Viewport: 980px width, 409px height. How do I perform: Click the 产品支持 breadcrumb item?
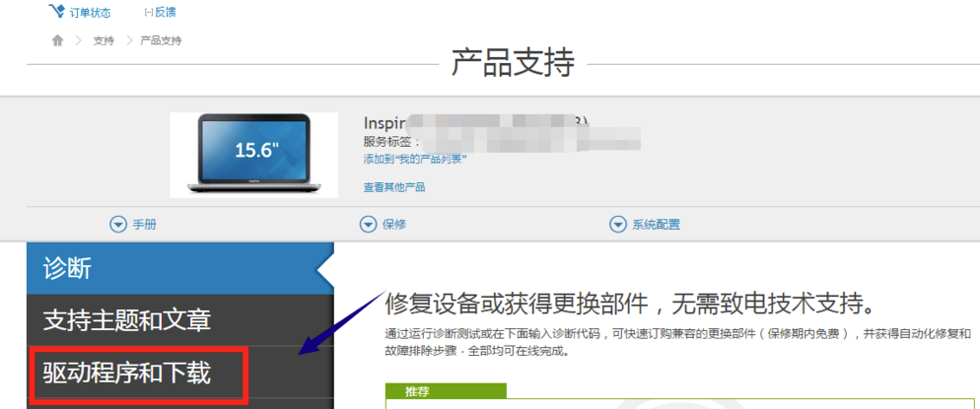[161, 40]
